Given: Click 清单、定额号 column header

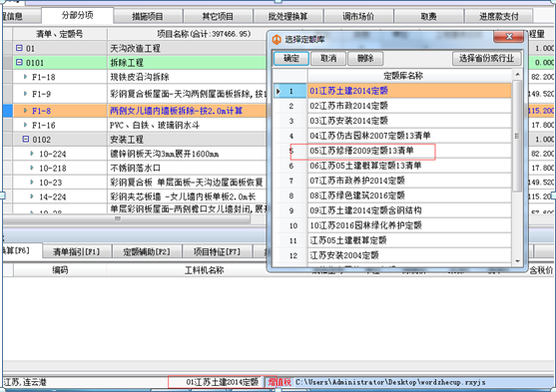Looking at the screenshot, I should point(60,34).
